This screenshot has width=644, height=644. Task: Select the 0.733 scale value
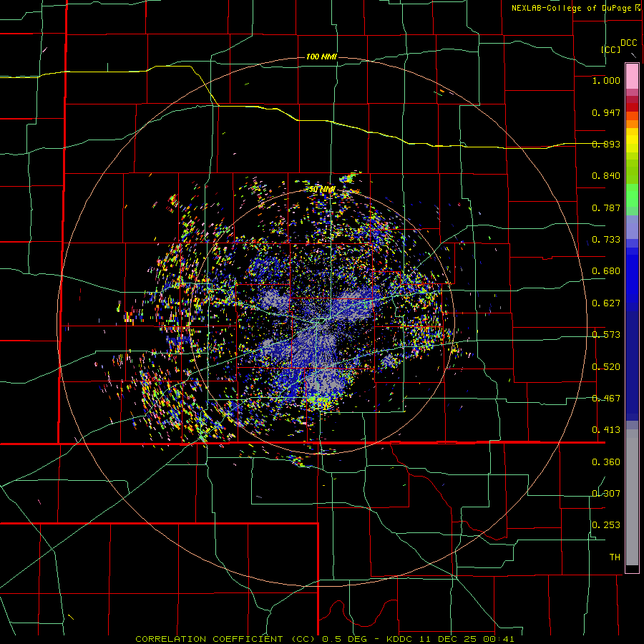click(x=606, y=240)
